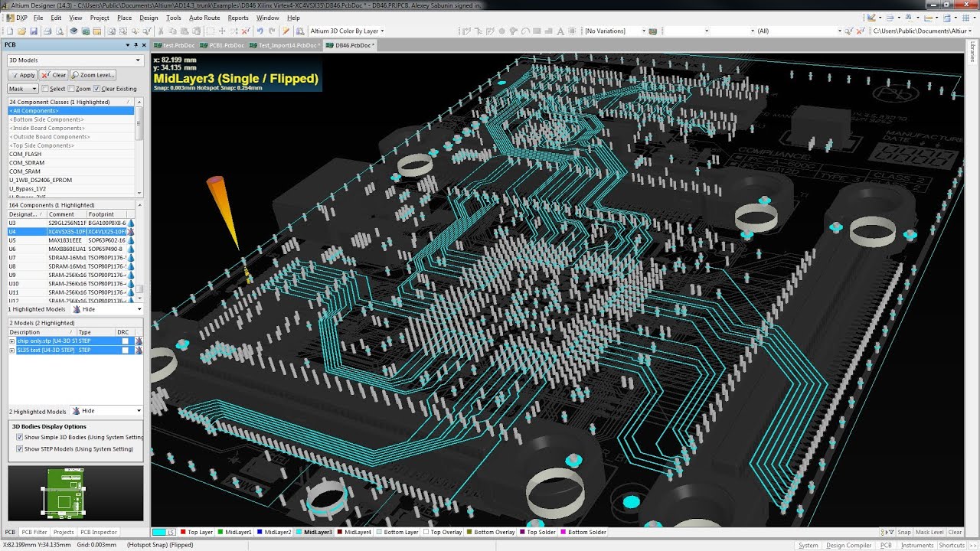Screen dimensions: 980x551
Task: Click the Libraries vertical side tab
Action: [x=973, y=52]
